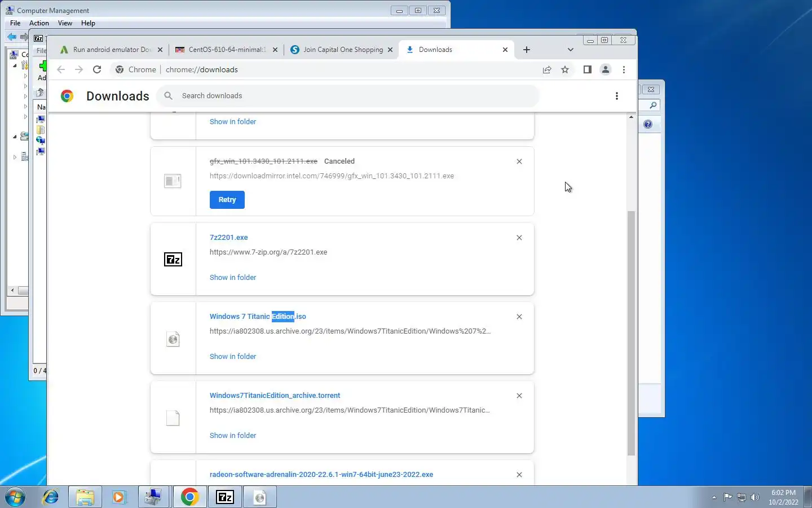Click search magnifier in background right window

(x=652, y=105)
